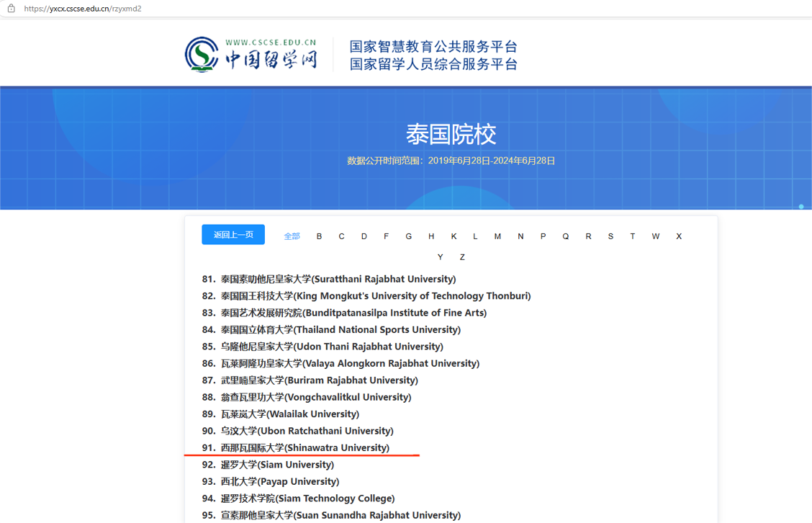Click Ubon Ratchathani University entry
This screenshot has height=523, width=812.
[x=298, y=431]
